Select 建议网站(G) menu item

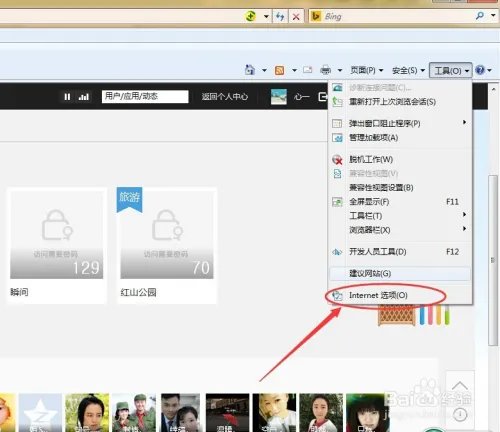click(400, 273)
